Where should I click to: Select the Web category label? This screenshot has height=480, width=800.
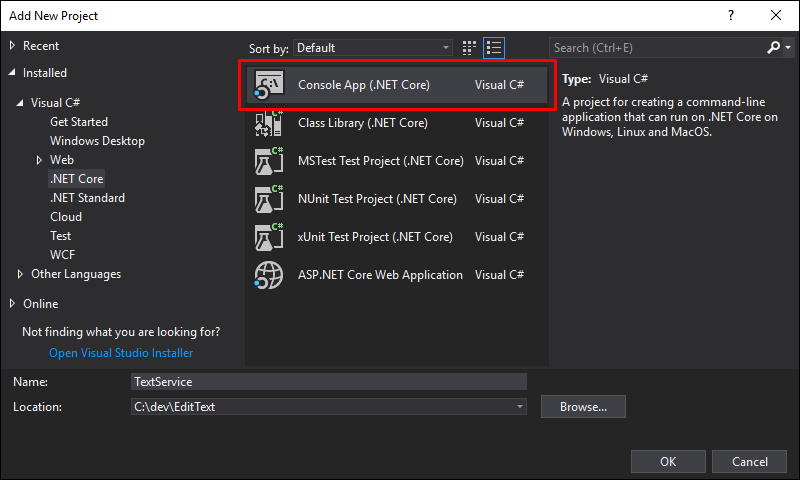[x=62, y=160]
